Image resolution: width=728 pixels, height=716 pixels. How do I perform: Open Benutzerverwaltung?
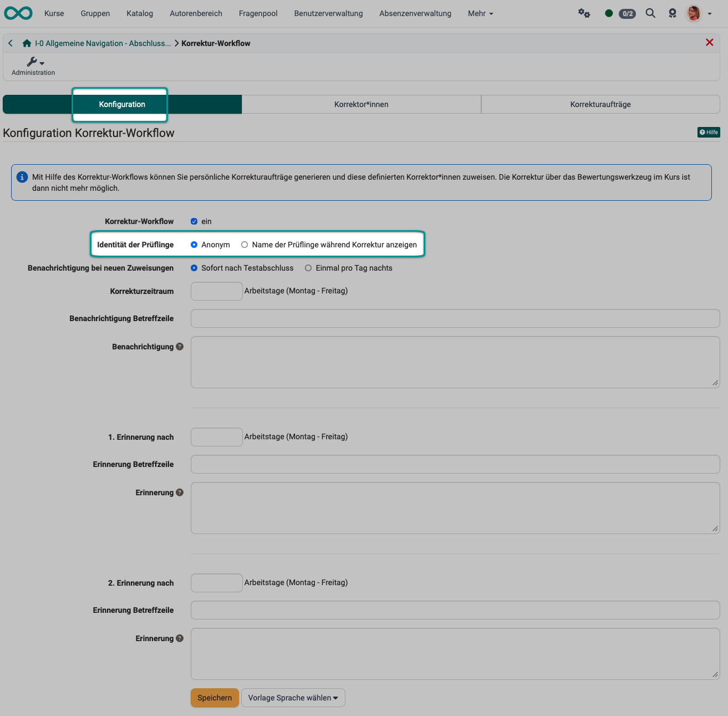329,13
